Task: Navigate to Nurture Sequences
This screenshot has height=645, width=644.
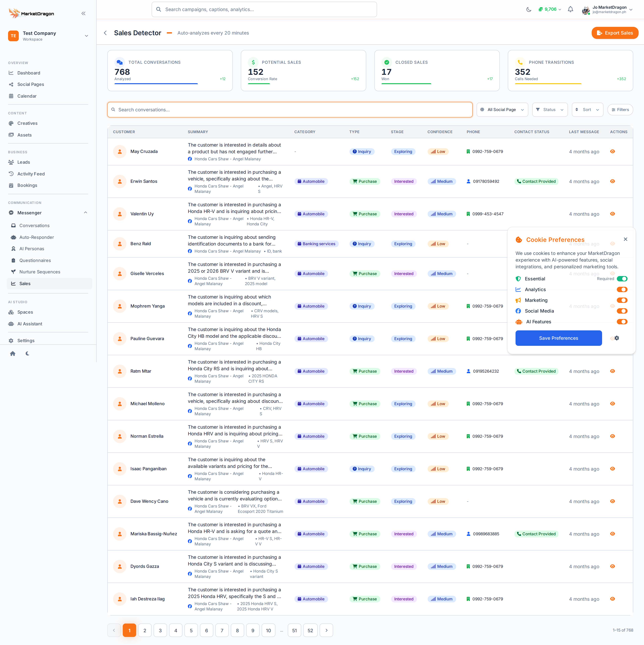Action: pos(40,272)
